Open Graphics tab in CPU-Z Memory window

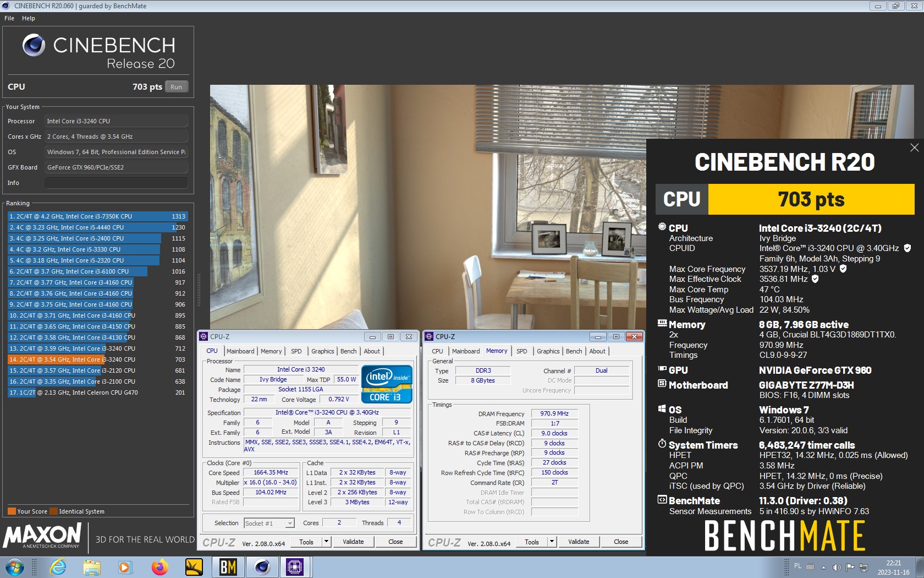(x=548, y=351)
